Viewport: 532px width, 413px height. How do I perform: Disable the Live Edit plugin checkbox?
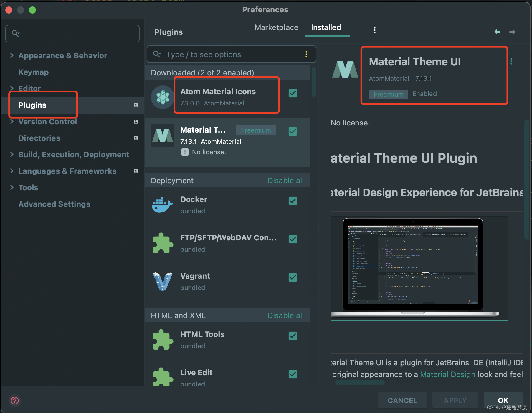pos(293,374)
